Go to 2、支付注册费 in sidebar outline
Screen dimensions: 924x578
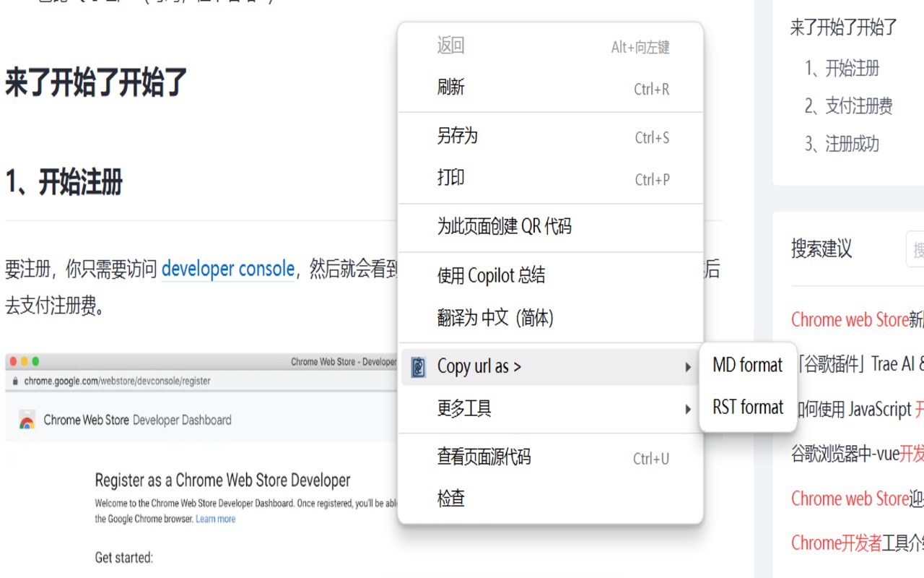point(849,106)
